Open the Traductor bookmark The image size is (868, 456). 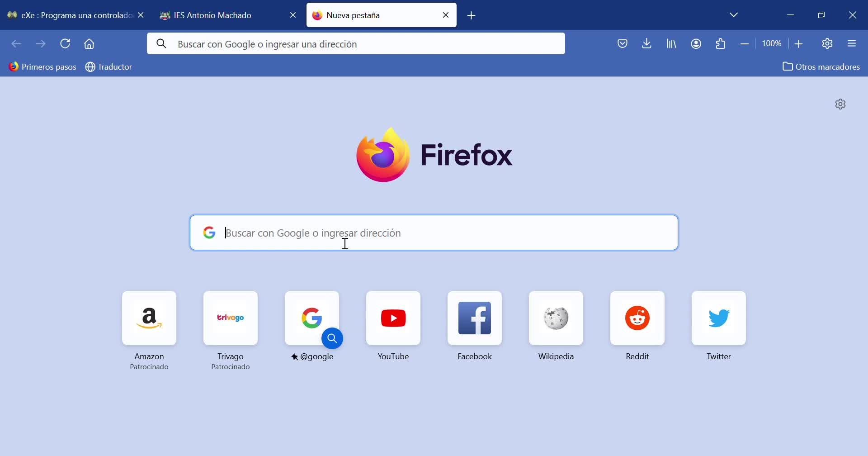(108, 67)
